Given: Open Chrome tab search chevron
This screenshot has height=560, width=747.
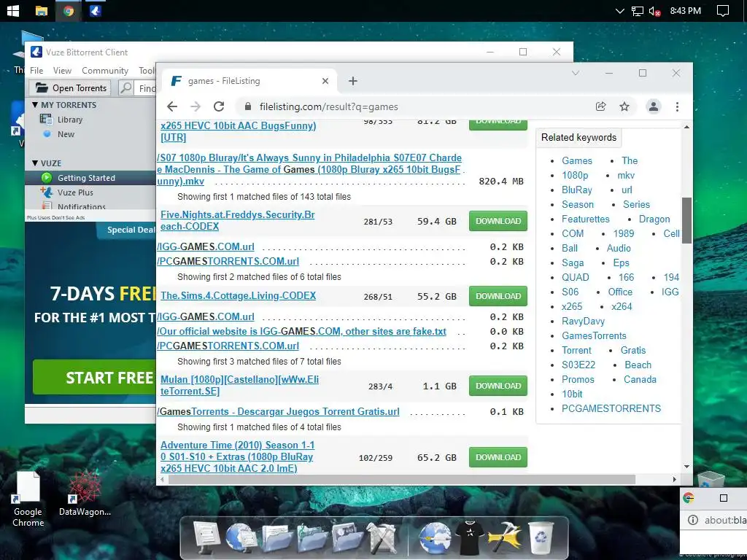Looking at the screenshot, I should [x=575, y=73].
